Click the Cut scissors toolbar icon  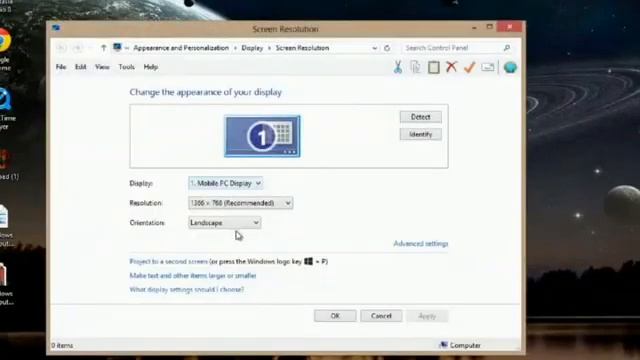[398, 67]
